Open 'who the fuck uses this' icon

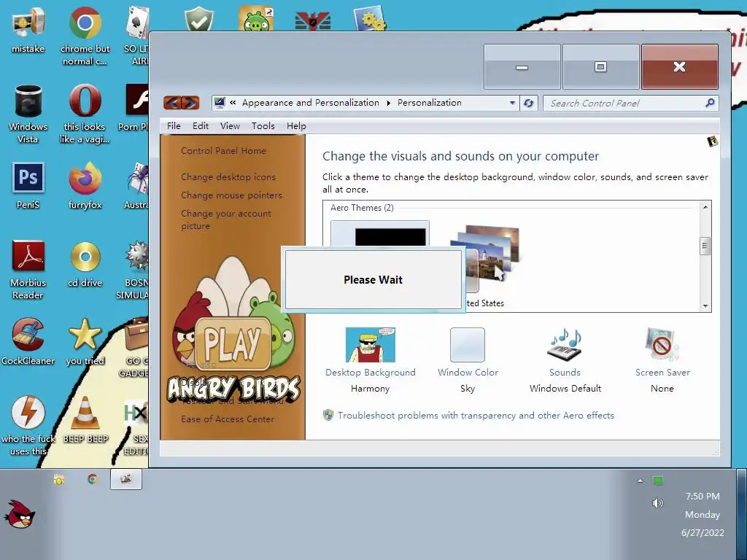click(x=28, y=425)
